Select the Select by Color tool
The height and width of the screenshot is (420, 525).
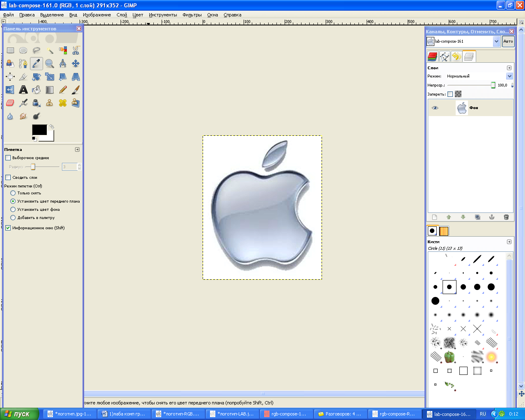[63, 50]
